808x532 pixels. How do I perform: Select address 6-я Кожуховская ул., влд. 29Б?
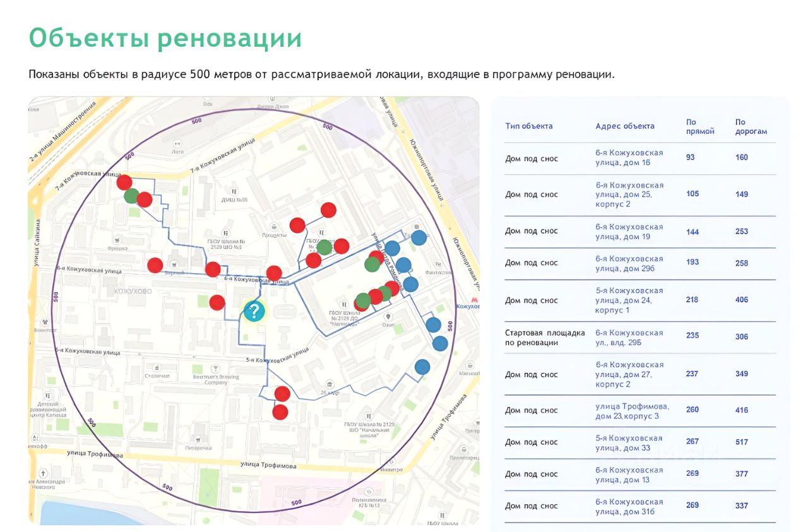pos(629,338)
